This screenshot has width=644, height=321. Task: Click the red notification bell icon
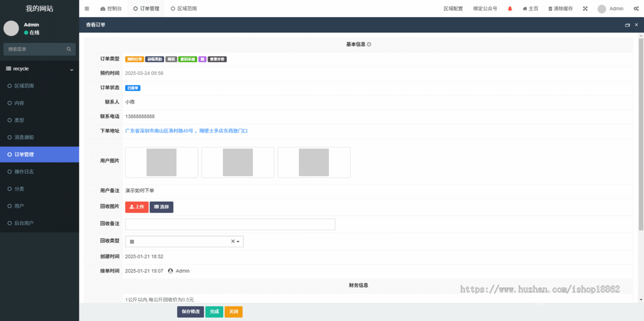point(510,9)
